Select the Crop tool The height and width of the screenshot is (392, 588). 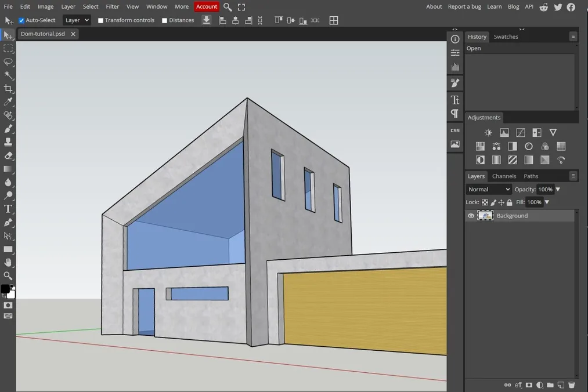coord(8,89)
